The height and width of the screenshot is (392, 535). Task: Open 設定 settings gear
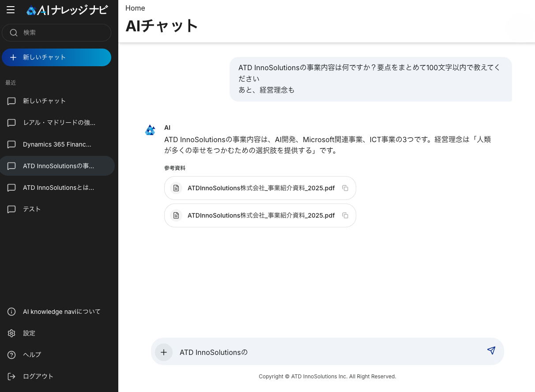[29, 333]
